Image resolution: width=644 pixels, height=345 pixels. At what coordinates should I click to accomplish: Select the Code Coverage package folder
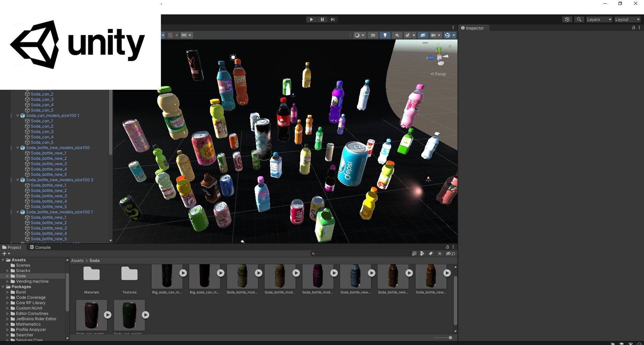[x=31, y=297]
